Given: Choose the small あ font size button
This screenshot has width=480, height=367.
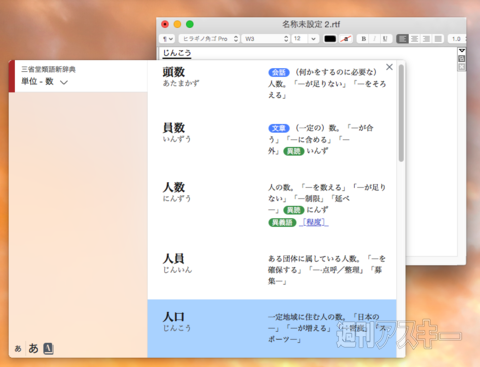Looking at the screenshot, I should coord(18,349).
